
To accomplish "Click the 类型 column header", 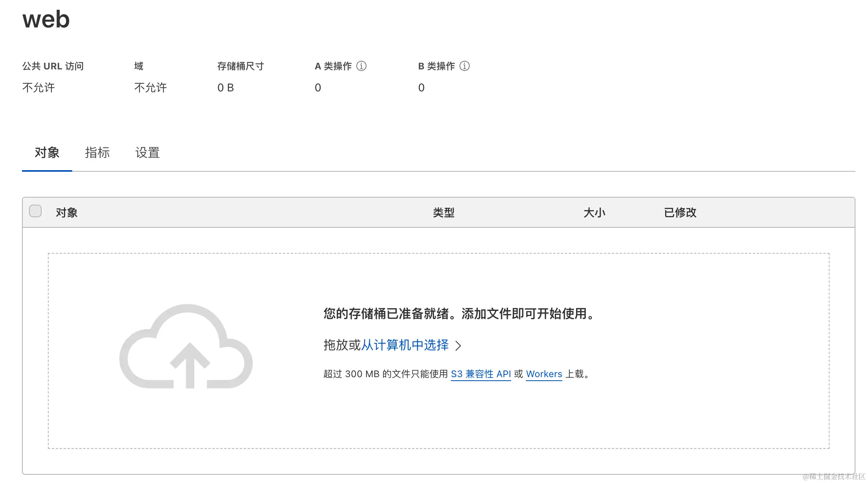I will pyautogui.click(x=443, y=212).
